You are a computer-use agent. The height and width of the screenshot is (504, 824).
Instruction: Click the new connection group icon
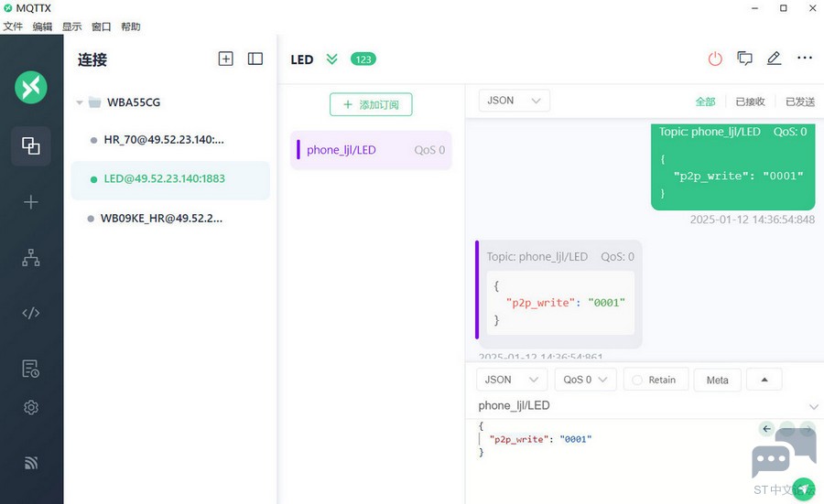225,59
